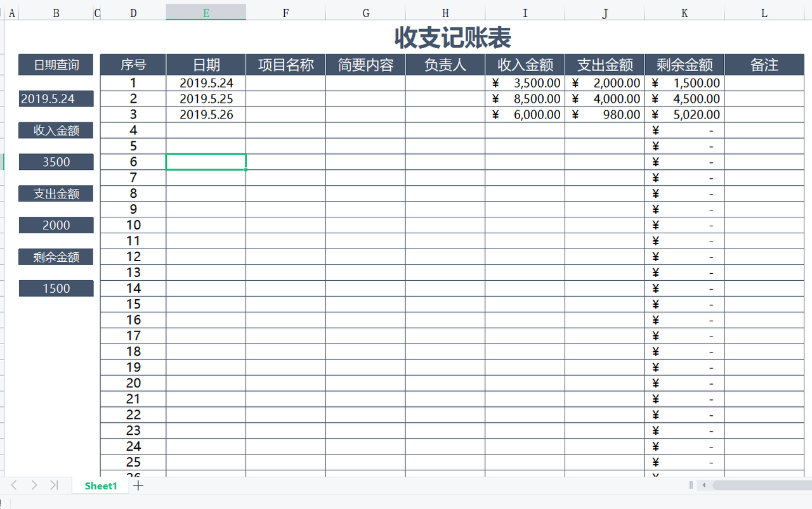
Task: Select the income cell showing ¥8,500.00
Action: pyautogui.click(x=525, y=98)
